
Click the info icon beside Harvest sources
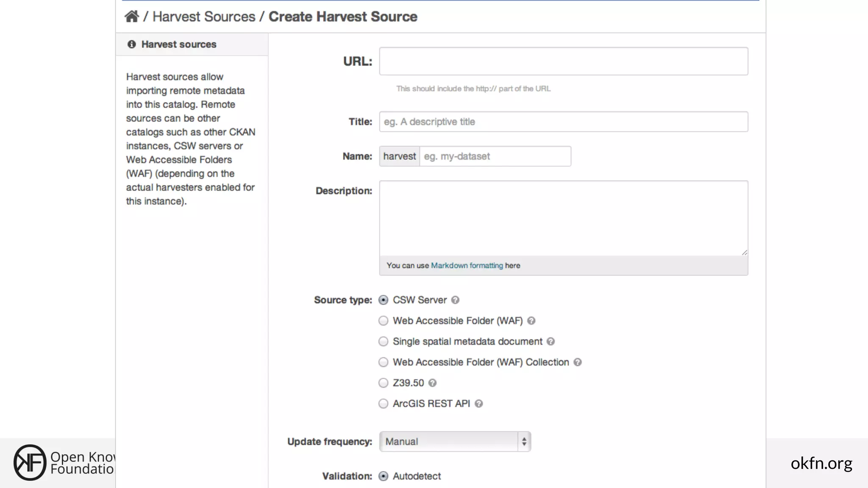[132, 44]
